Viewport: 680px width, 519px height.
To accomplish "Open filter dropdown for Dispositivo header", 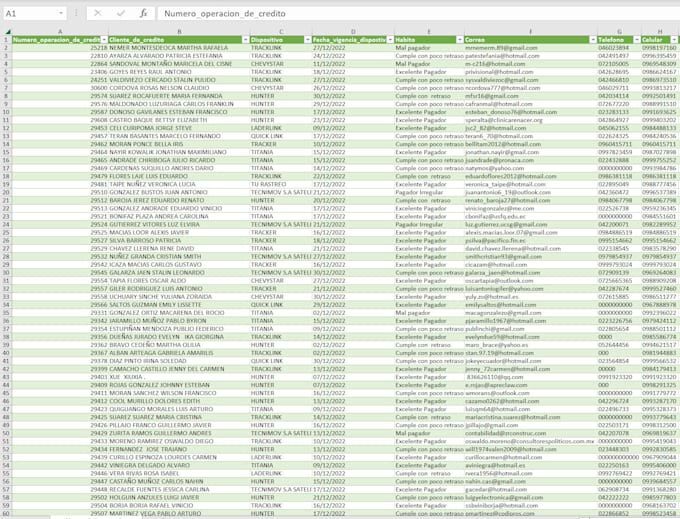I will coord(307,39).
